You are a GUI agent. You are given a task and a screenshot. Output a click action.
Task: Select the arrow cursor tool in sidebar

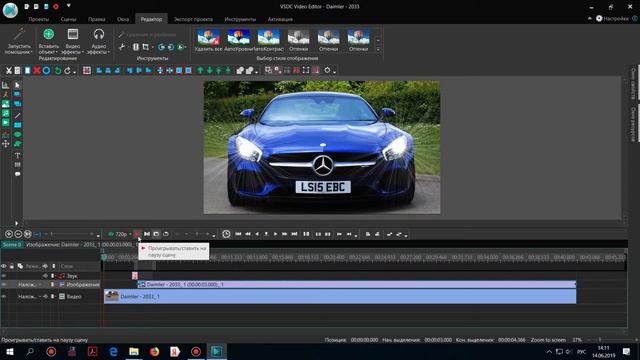pos(17,85)
